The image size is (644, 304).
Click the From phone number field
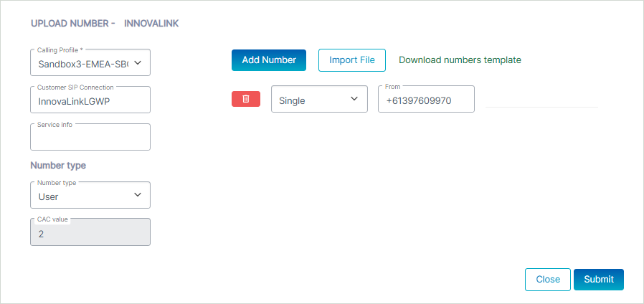(x=426, y=101)
